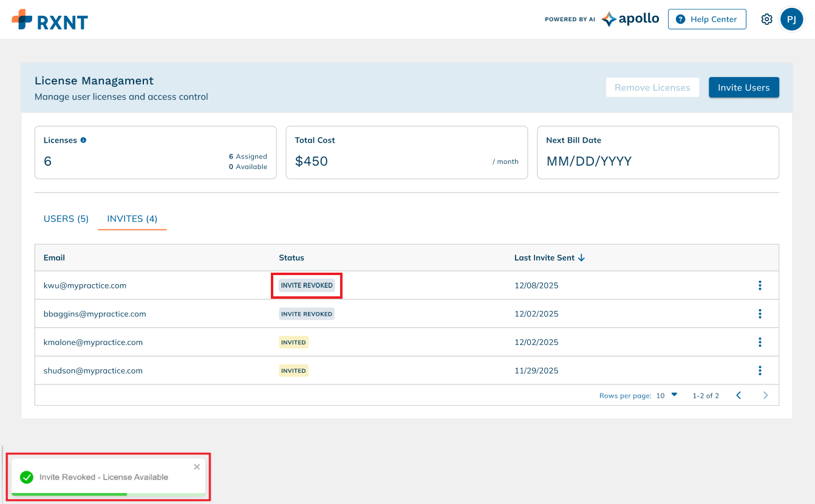Switch to the USERS (5) tab
Viewport: 815px width, 504px height.
coord(66,219)
